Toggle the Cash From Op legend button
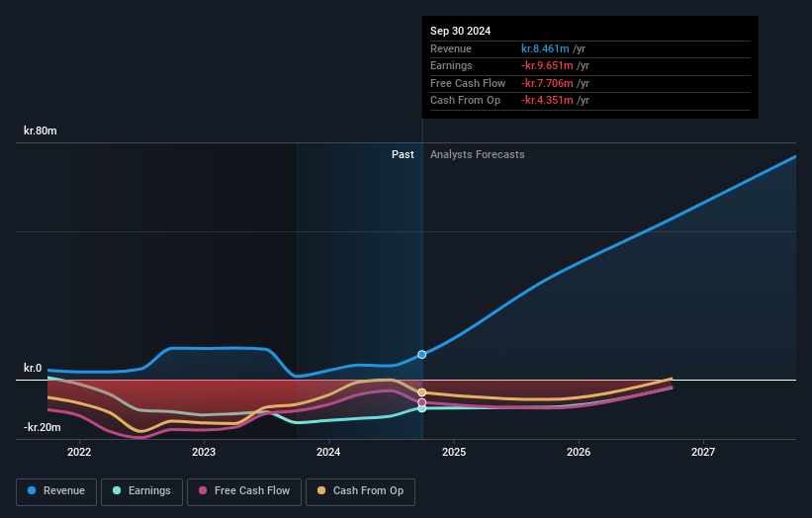812x518 pixels. pyautogui.click(x=360, y=491)
